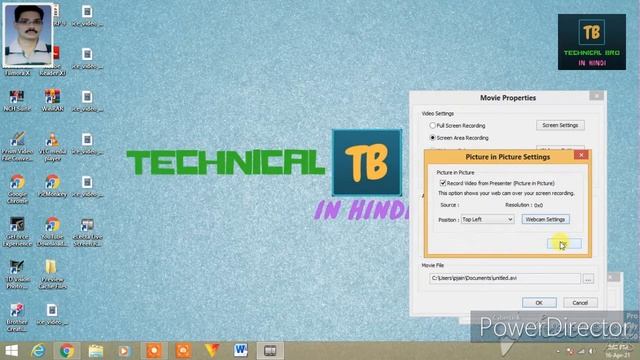Viewport: 640px width, 360px height.
Task: Click the Webcam Settings button
Action: click(x=545, y=219)
